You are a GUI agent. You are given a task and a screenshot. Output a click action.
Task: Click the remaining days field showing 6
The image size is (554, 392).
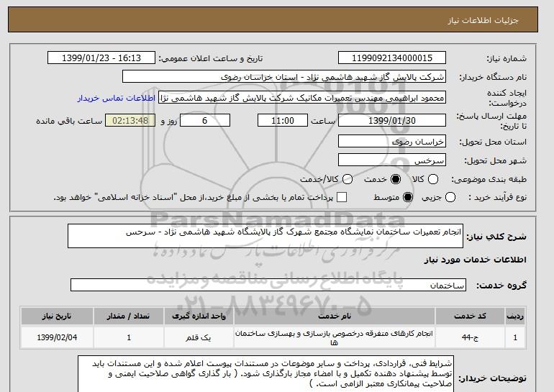pyautogui.click(x=205, y=120)
